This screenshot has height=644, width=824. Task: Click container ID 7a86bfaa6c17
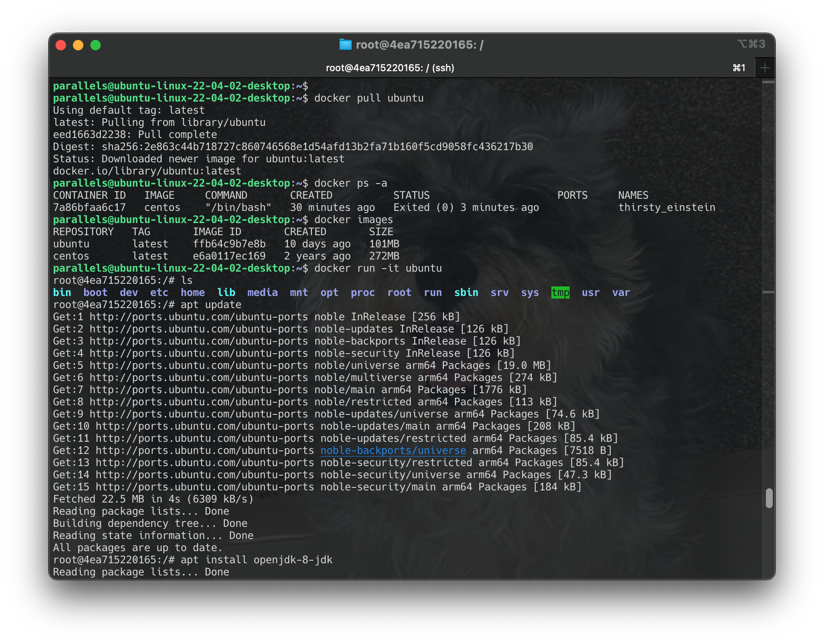pyautogui.click(x=89, y=207)
